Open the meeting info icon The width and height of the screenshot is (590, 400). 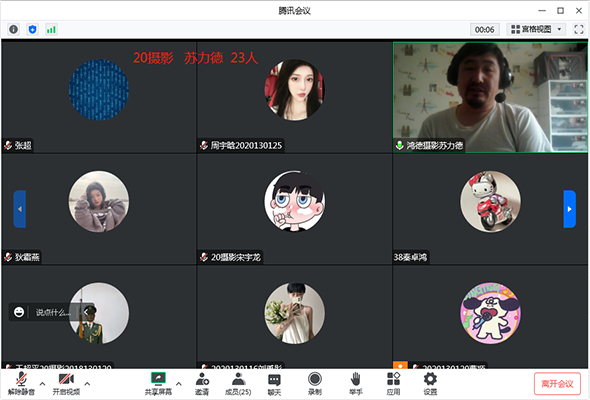(x=14, y=29)
